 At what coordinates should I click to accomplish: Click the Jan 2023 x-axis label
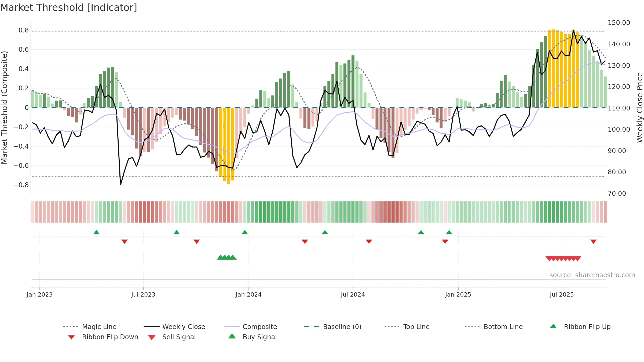click(x=40, y=294)
